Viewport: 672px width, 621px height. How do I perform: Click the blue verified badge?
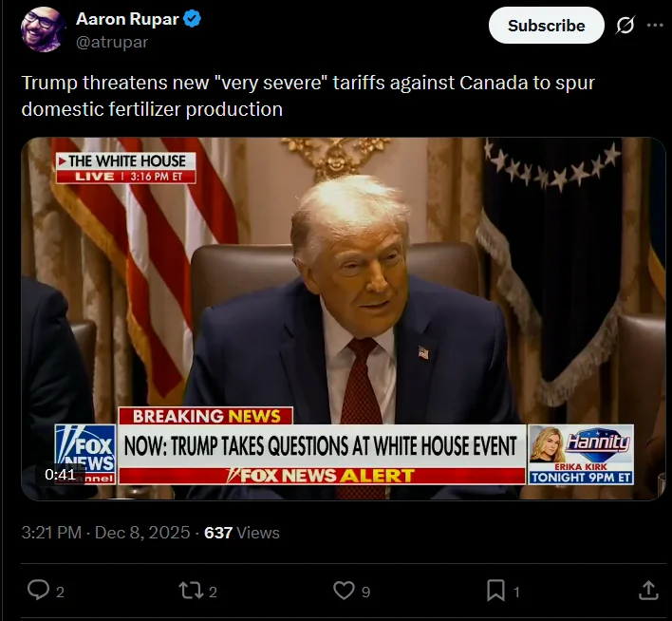point(192,20)
